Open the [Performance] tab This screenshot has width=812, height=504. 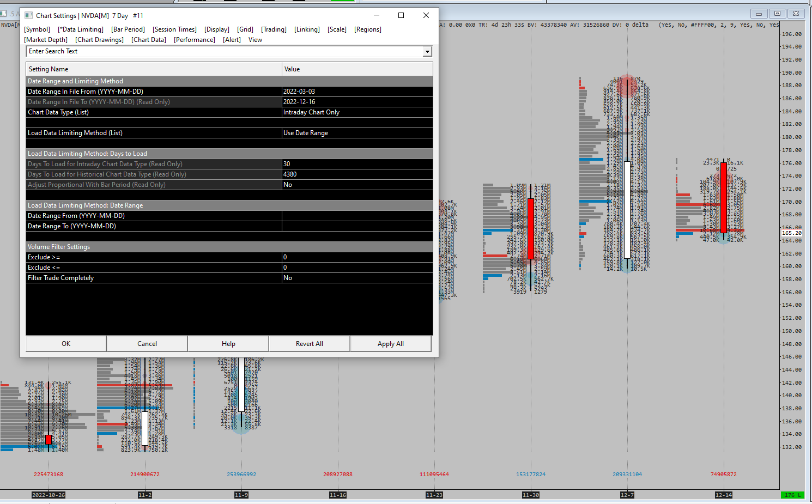coord(195,40)
